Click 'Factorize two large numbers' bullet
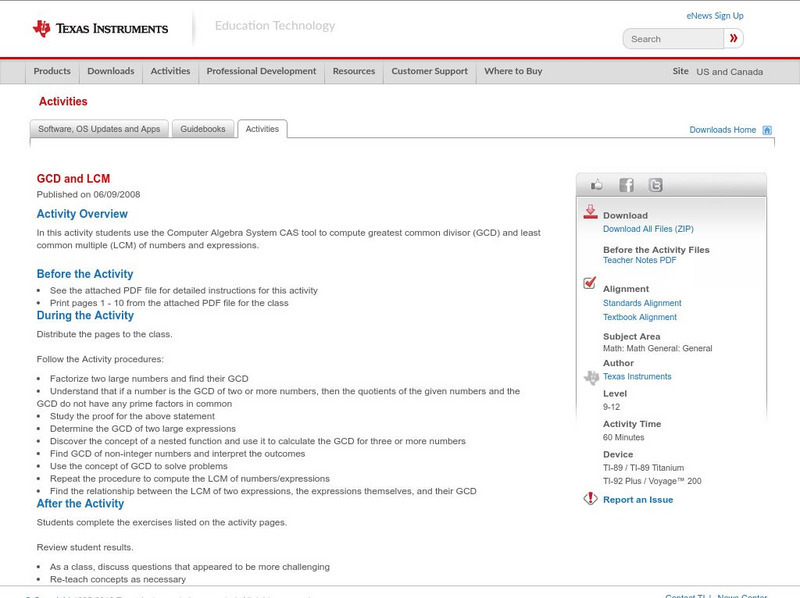The height and width of the screenshot is (598, 800). pyautogui.click(x=149, y=379)
